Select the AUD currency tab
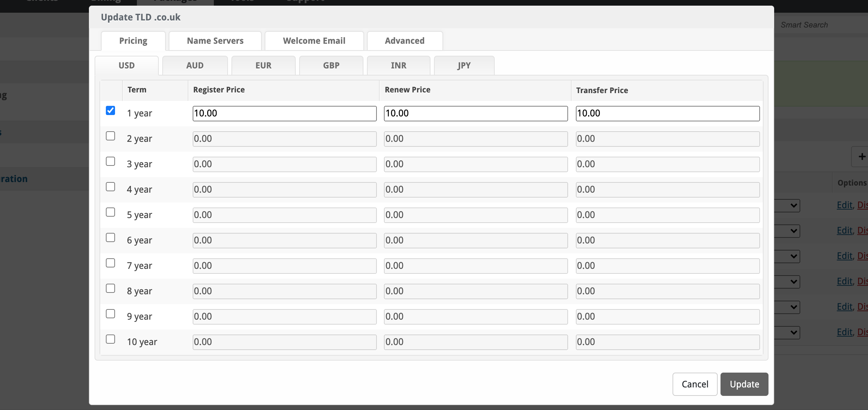 (195, 66)
